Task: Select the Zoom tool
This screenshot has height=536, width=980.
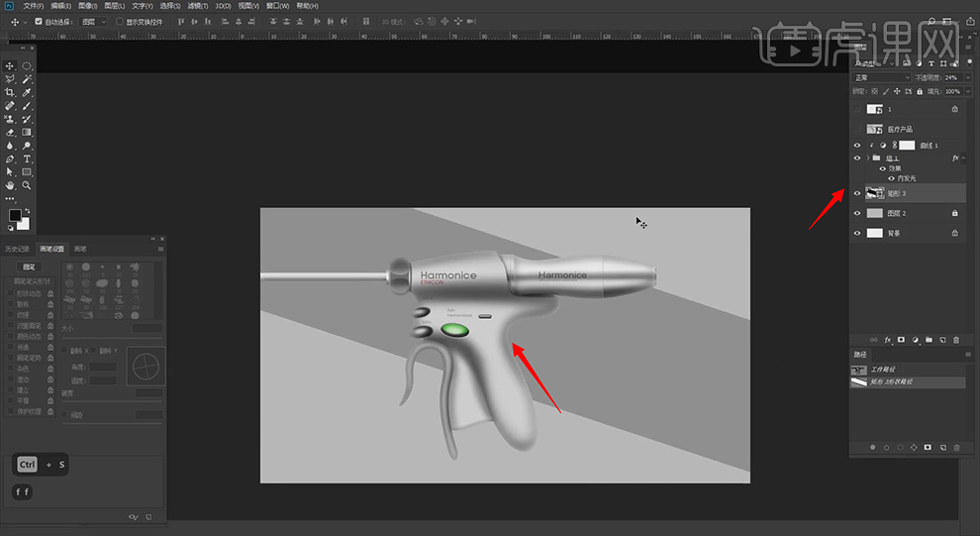Action: coord(27,185)
